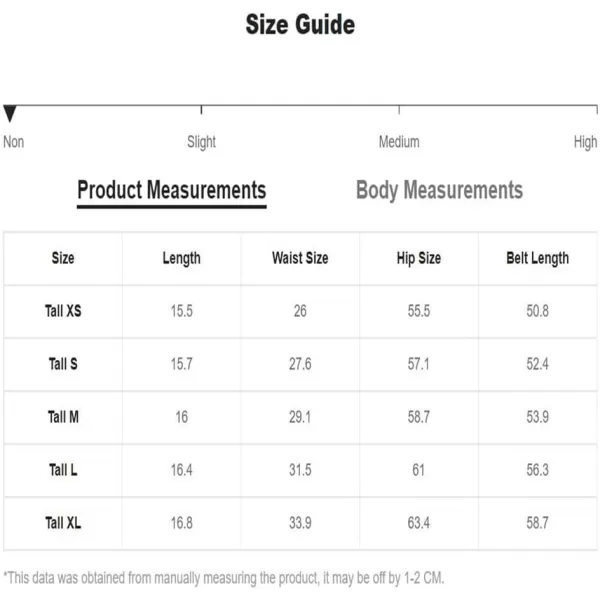Click the 33.9 waist value for Tall XL
The height and width of the screenshot is (600, 600).
point(300,523)
